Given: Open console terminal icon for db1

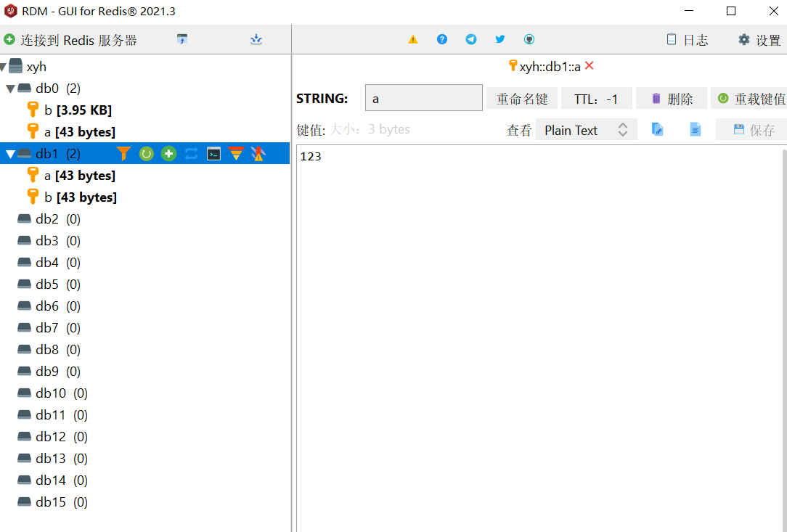Looking at the screenshot, I should click(x=214, y=154).
